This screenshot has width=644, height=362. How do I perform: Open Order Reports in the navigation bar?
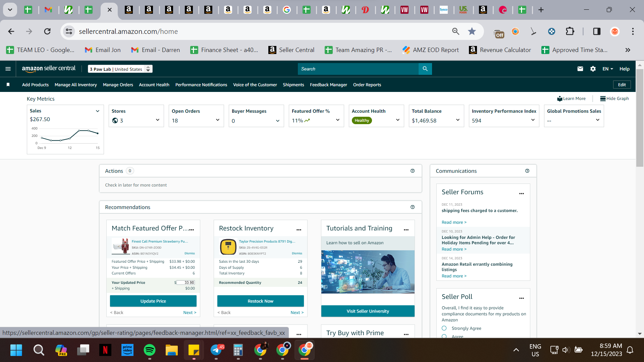click(x=367, y=85)
